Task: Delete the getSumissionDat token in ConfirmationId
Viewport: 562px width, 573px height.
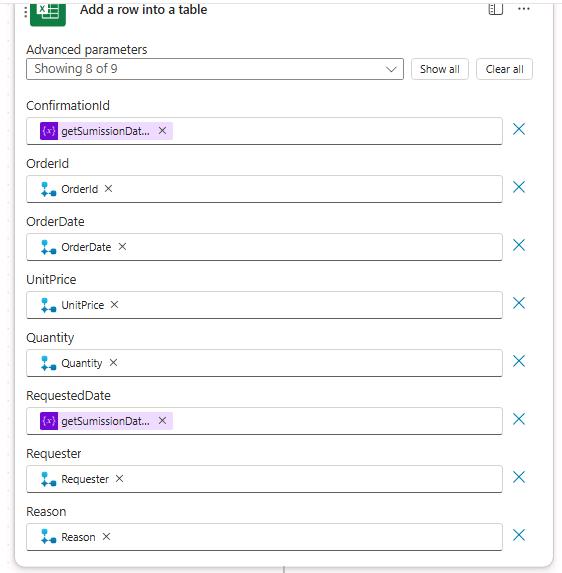Action: pos(162,131)
